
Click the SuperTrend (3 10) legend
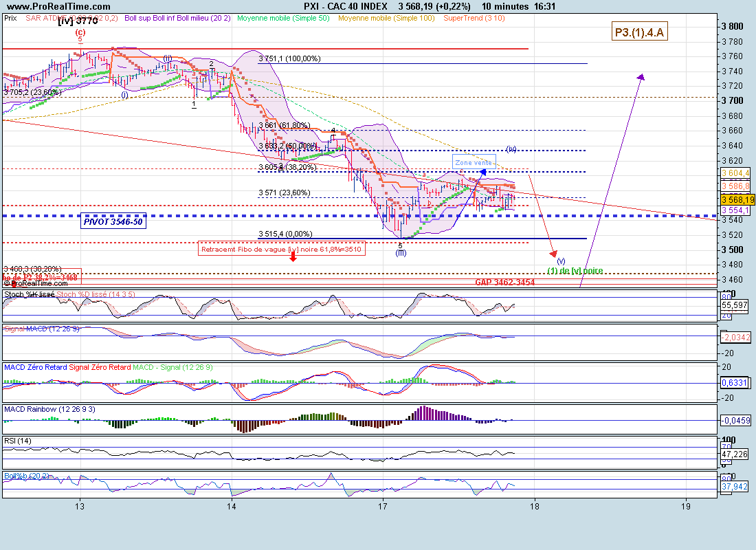tap(474, 19)
